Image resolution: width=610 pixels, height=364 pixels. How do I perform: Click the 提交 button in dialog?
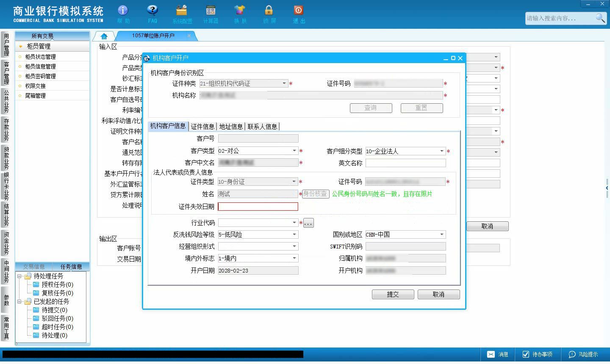coord(393,295)
